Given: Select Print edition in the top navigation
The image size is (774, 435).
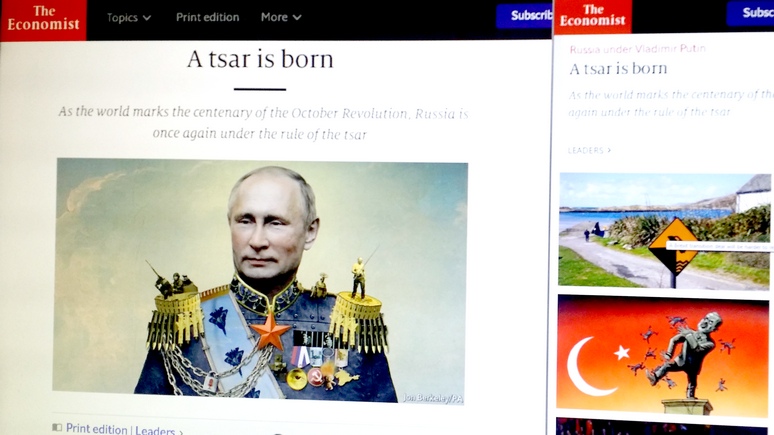Looking at the screenshot, I should [207, 17].
